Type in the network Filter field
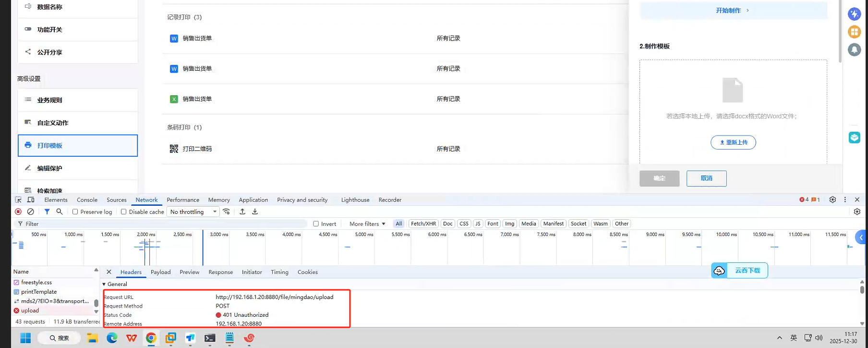This screenshot has height=348, width=868. click(163, 224)
